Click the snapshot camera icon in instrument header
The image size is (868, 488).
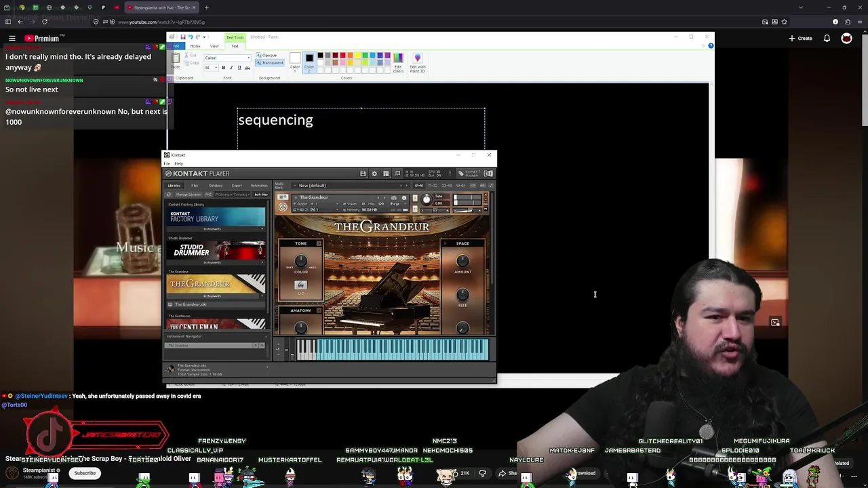pos(394,198)
